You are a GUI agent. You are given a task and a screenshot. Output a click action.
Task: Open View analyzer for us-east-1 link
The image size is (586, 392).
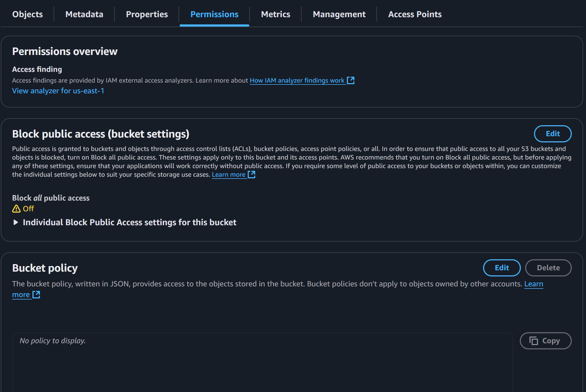point(58,91)
